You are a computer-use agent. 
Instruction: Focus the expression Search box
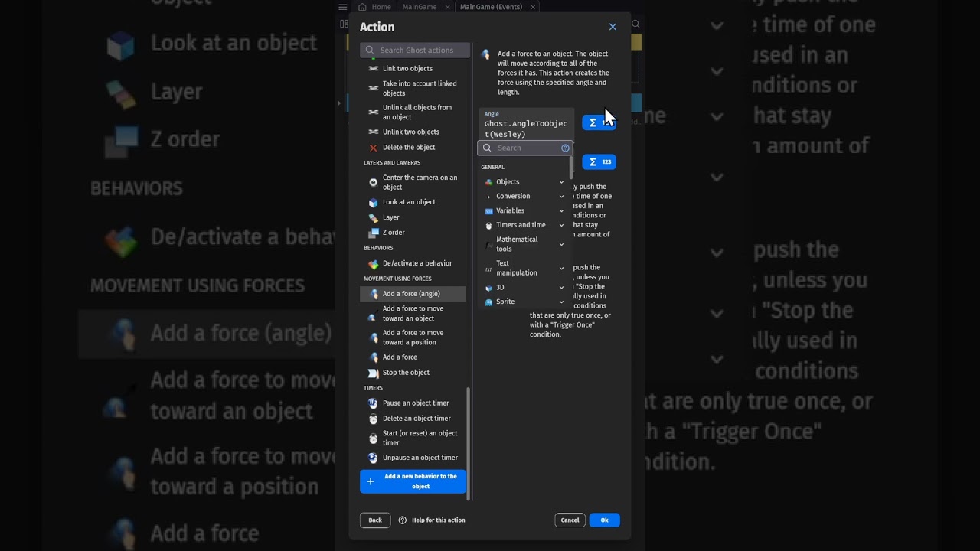524,148
